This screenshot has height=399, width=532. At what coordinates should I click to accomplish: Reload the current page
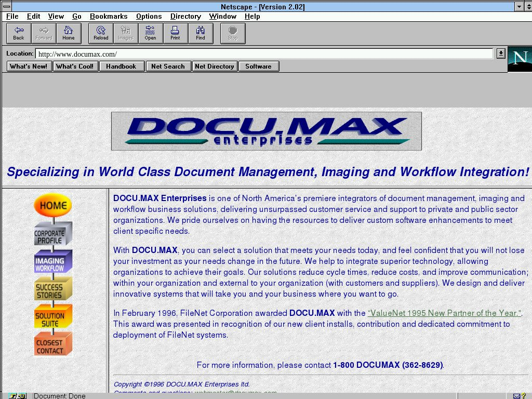(101, 33)
